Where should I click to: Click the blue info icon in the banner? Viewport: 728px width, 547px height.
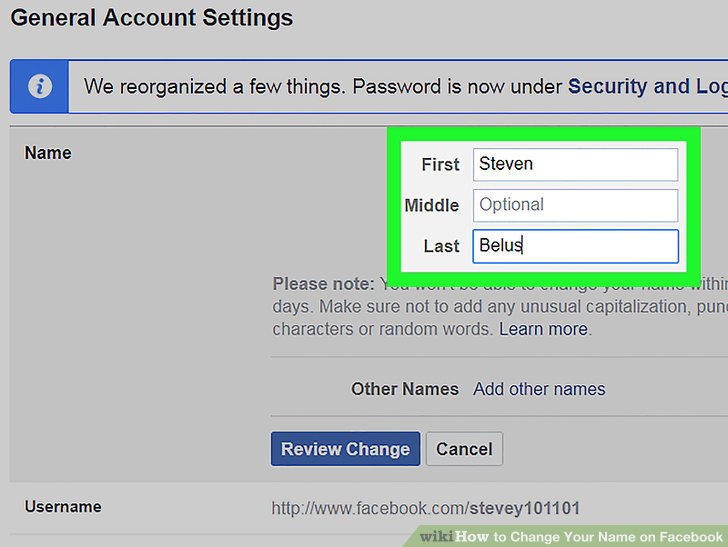[x=40, y=86]
